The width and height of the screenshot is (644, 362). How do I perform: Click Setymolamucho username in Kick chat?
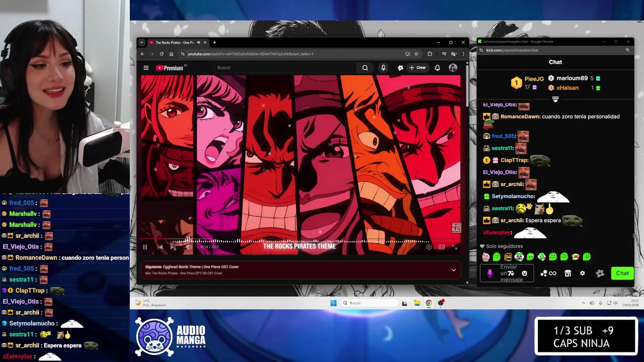coord(513,197)
